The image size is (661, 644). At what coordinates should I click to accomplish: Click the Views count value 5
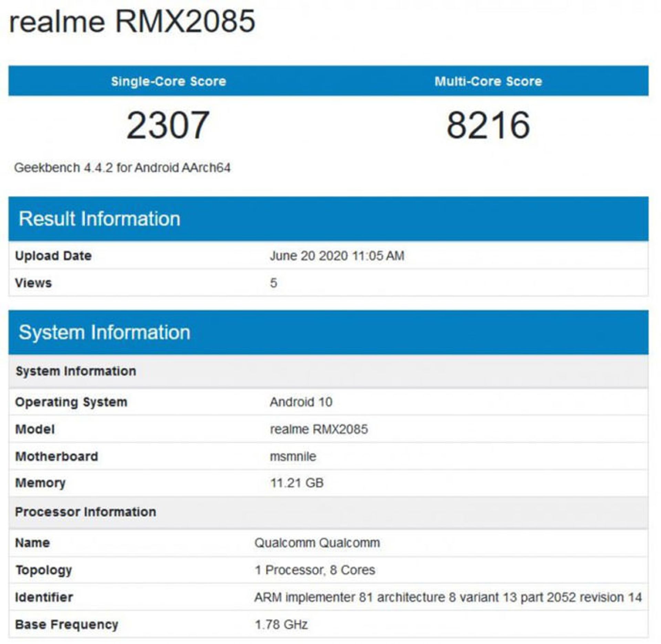coord(272,282)
